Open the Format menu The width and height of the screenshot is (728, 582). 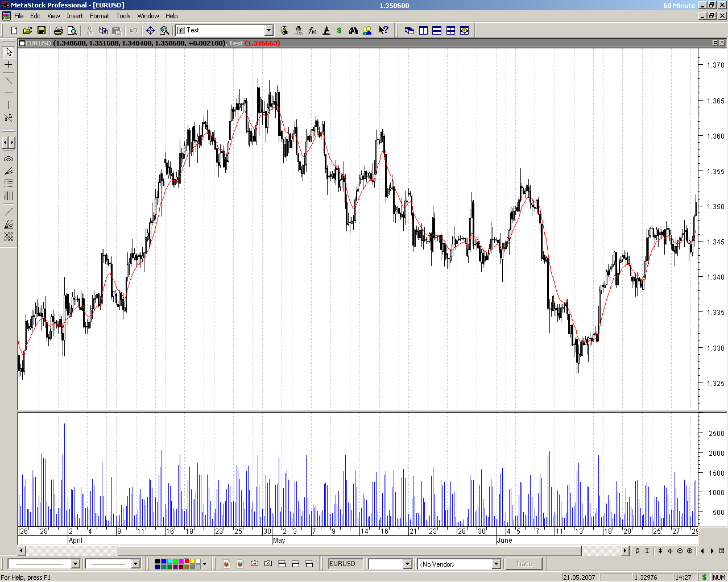pyautogui.click(x=100, y=16)
